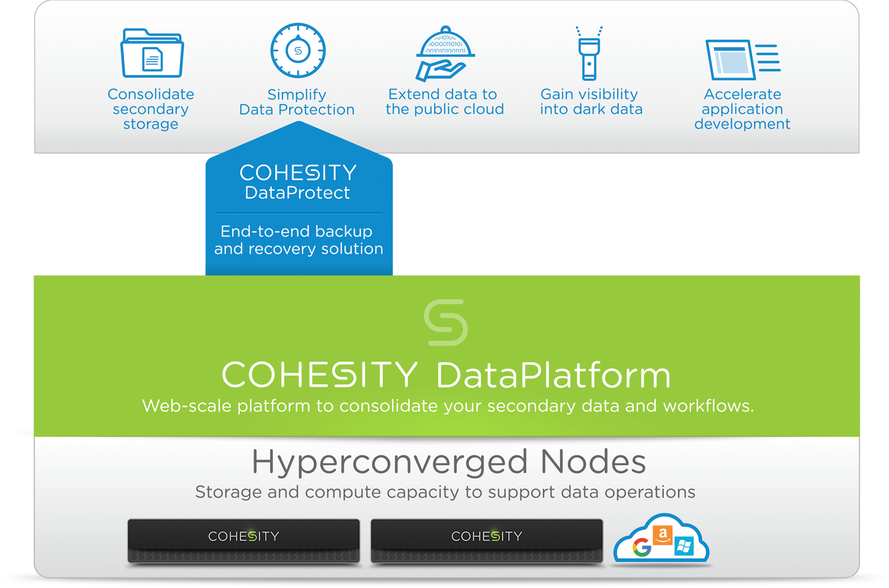Click the Windows logo in the cloud
Image resolution: width=889 pixels, height=588 pixels.
pos(684,546)
